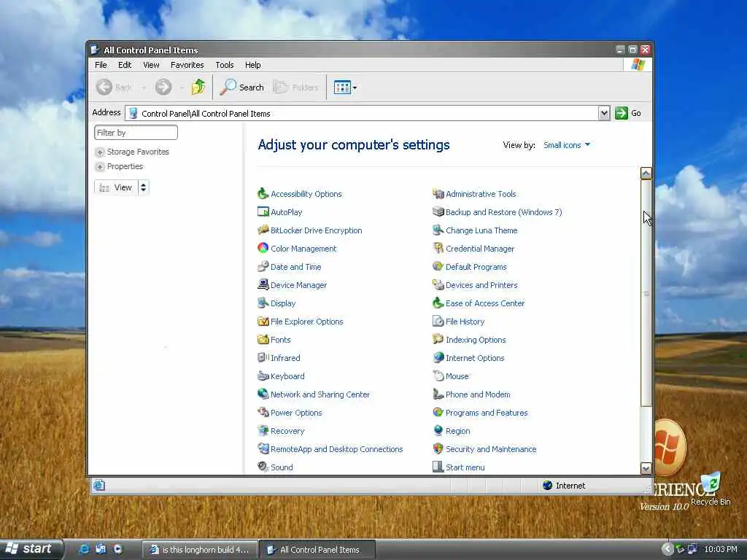Click the Display icon

263,303
